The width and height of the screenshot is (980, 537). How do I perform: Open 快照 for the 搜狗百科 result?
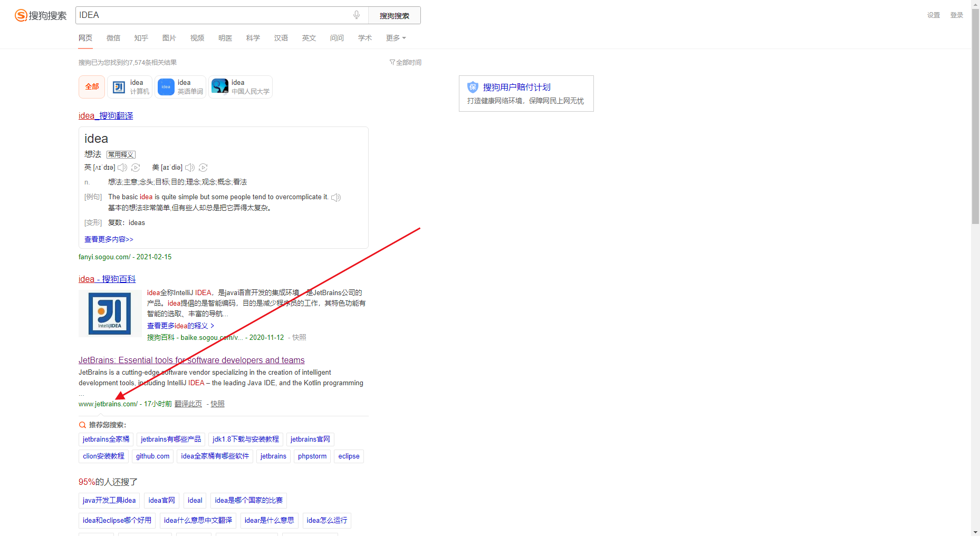[x=299, y=338]
